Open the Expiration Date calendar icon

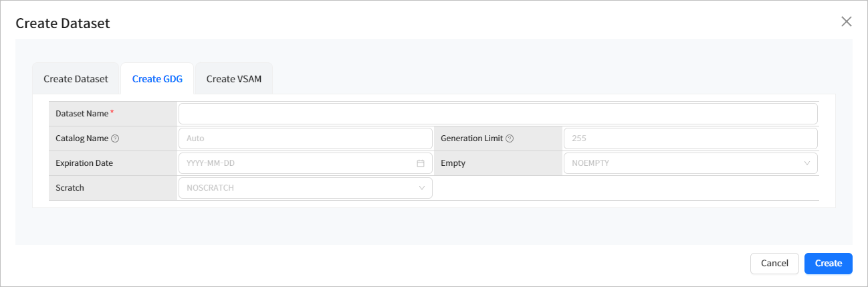tap(421, 163)
